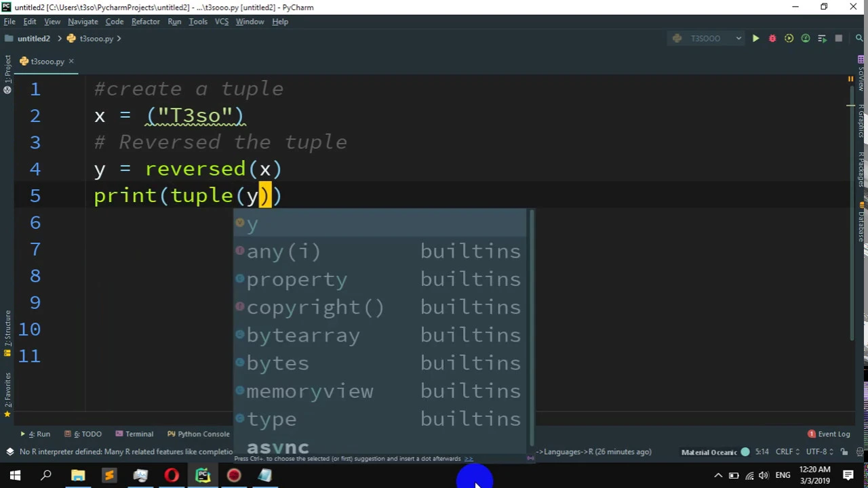Open the R Packages side panel

coord(861,169)
